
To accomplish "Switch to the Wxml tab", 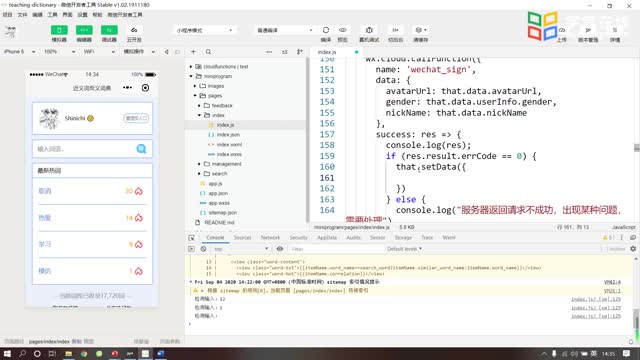I will (x=449, y=238).
